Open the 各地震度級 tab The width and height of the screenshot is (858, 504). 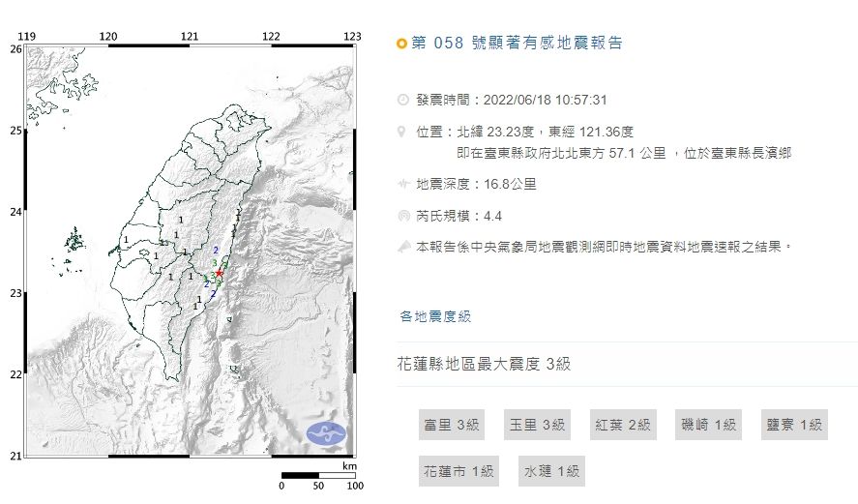[x=435, y=316]
